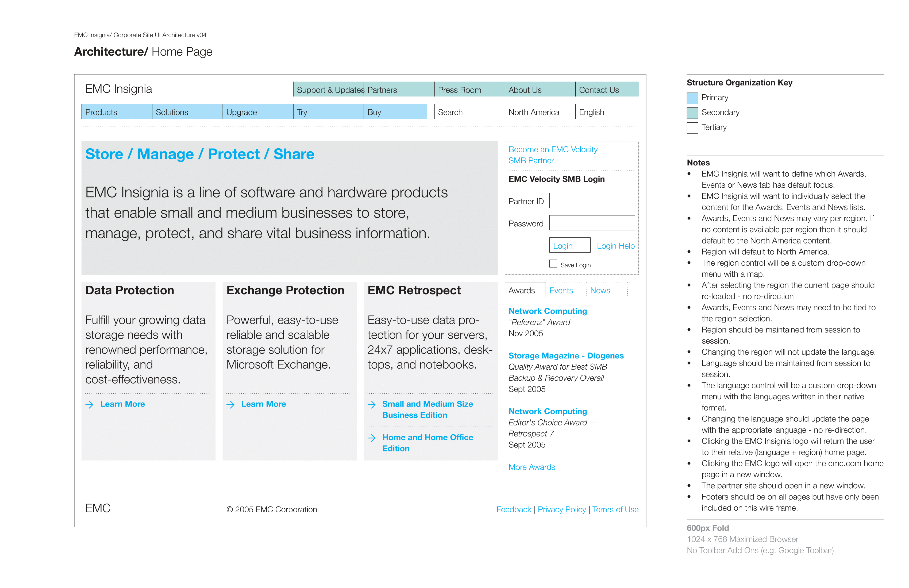Open Network Computing Referenz Award link

coord(547,311)
